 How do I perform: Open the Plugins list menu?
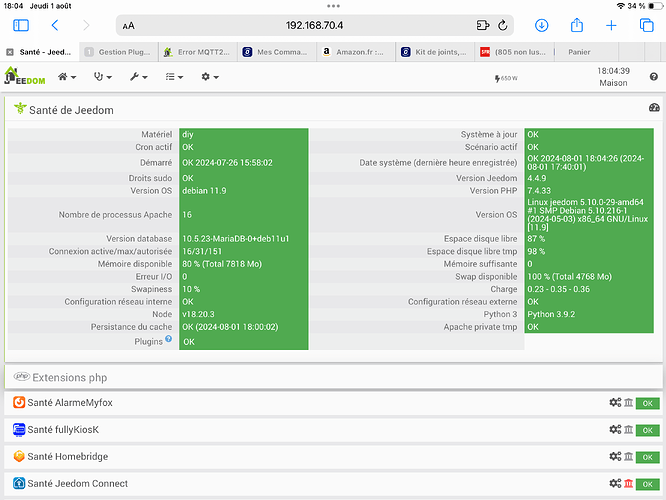point(174,77)
